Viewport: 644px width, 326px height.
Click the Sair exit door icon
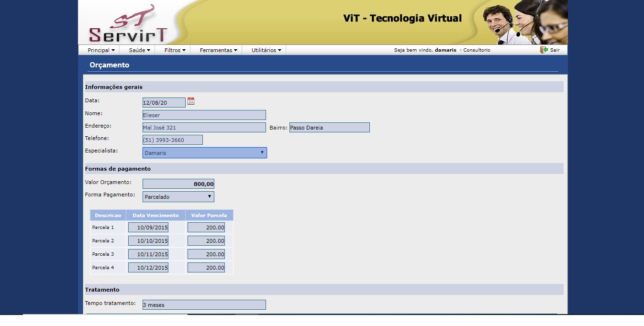(544, 50)
